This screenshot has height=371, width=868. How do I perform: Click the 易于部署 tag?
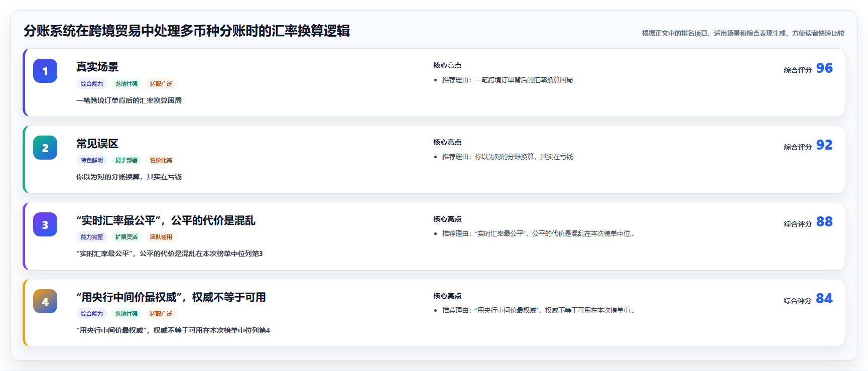[x=127, y=160]
